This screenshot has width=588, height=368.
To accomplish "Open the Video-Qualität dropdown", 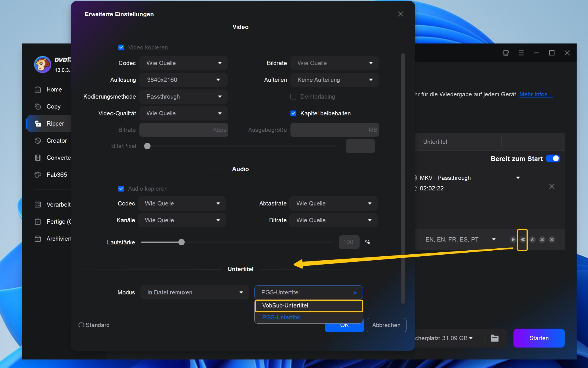I will point(183,113).
